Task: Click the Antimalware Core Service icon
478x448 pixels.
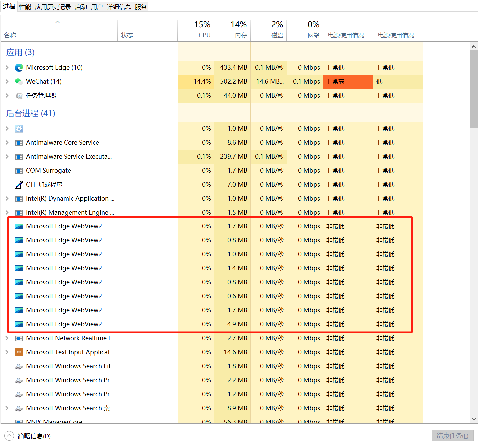Action: click(x=19, y=143)
